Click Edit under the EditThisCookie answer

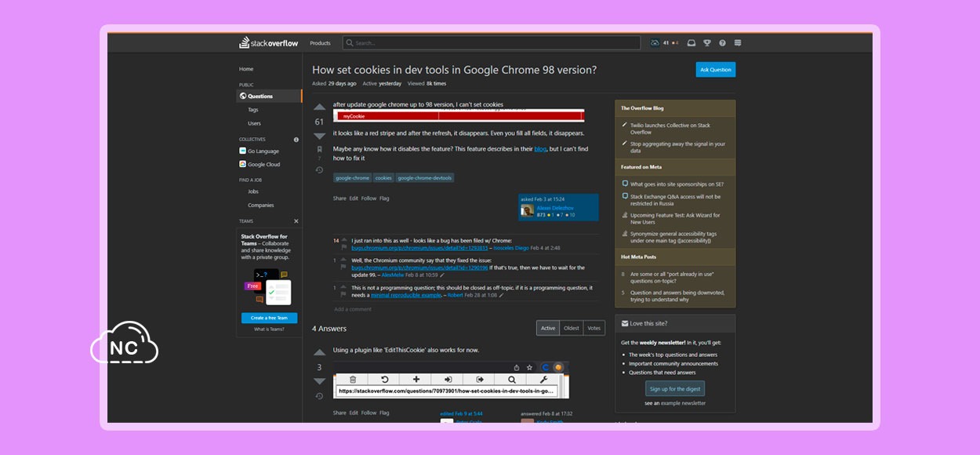354,413
